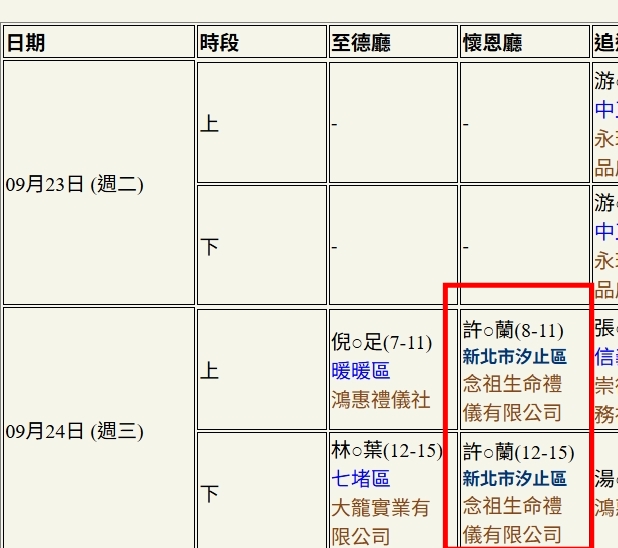Open the 暖暖區 district link
The width and height of the screenshot is (618, 548).
click(360, 371)
